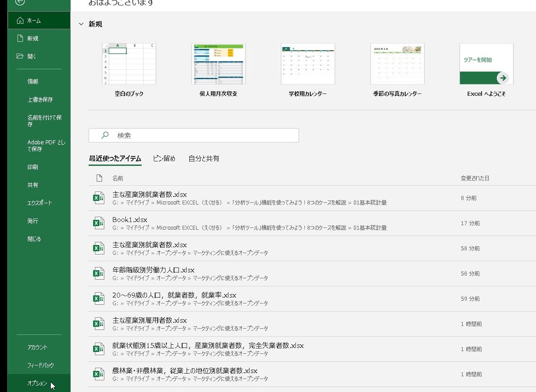Open the 新規 page via its sidebar icon

point(21,38)
